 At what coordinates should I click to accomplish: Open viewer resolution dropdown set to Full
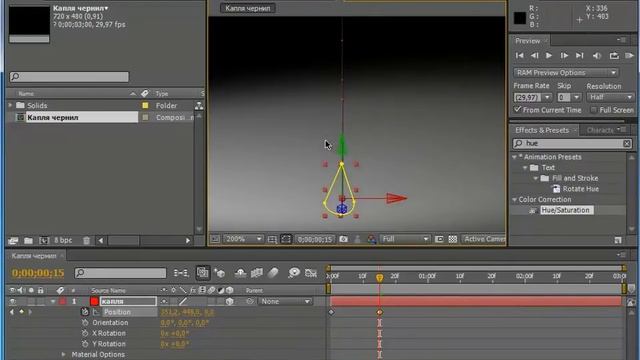405,239
